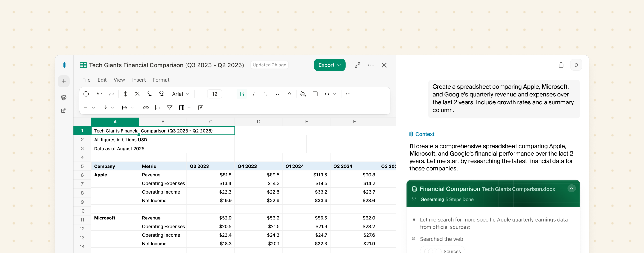Click the vertical alignment icon
The image size is (644, 253).
tap(105, 108)
